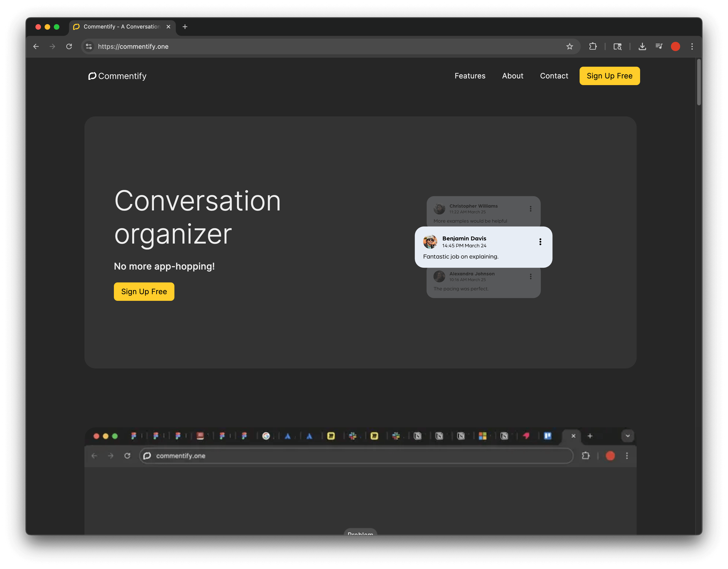Click the red profile avatar circle
This screenshot has width=728, height=569.
click(675, 47)
